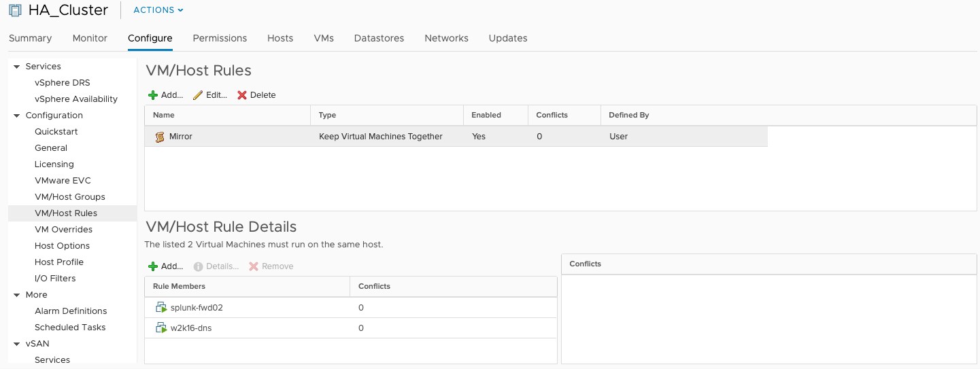Sort by Rule Members column header
The width and height of the screenshot is (980, 369).
click(x=248, y=287)
